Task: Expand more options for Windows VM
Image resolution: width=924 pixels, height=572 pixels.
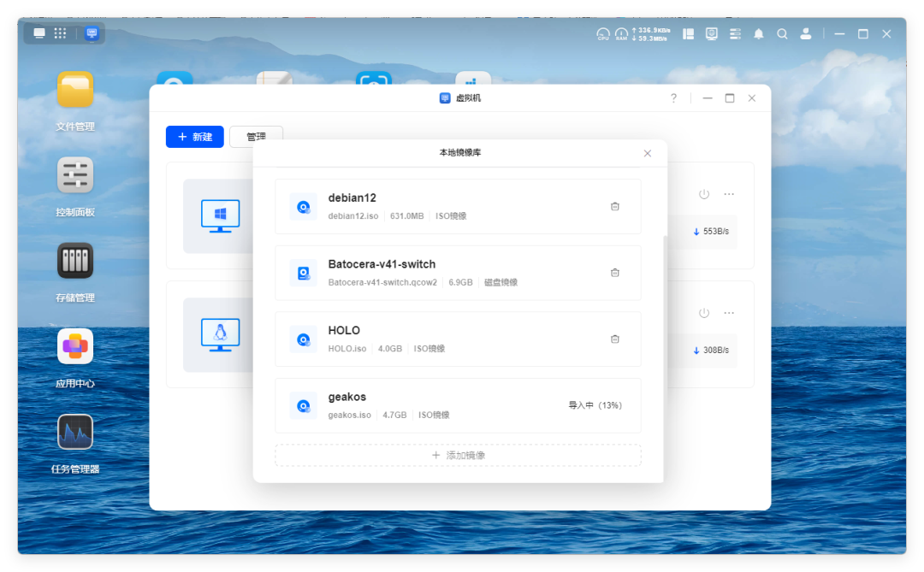Action: click(x=729, y=194)
